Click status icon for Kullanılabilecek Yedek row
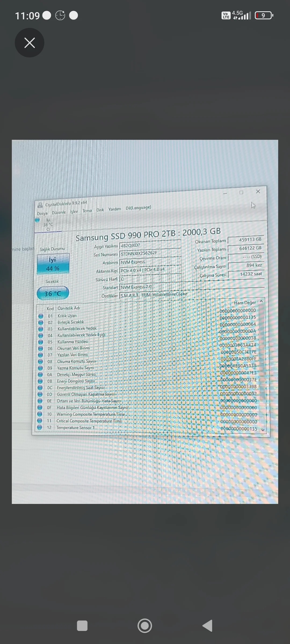The image size is (290, 644). [x=41, y=329]
